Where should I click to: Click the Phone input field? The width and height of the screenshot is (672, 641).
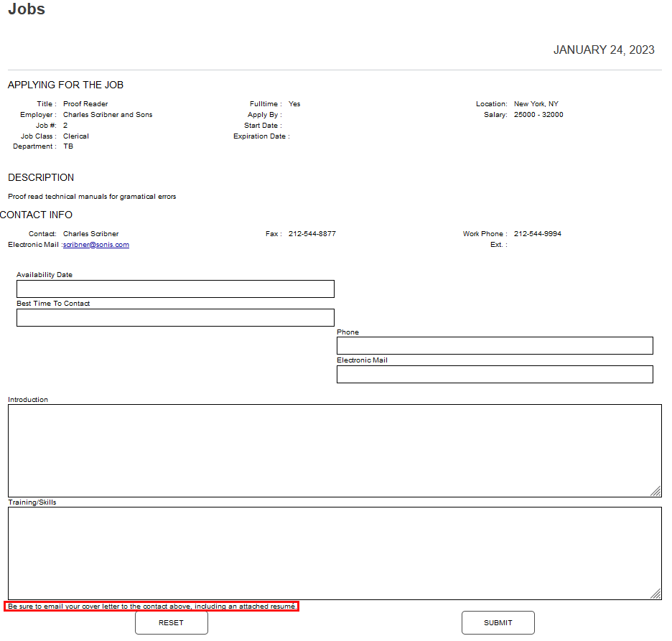(x=494, y=345)
